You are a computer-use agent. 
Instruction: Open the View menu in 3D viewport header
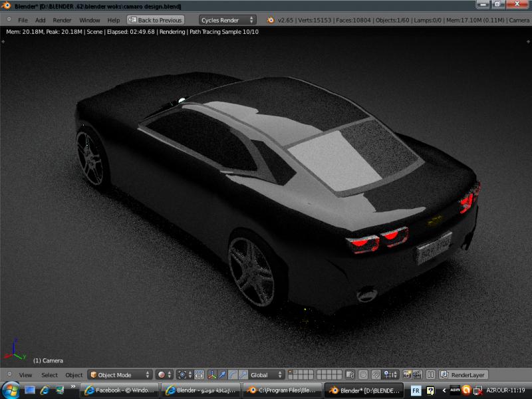25,375
